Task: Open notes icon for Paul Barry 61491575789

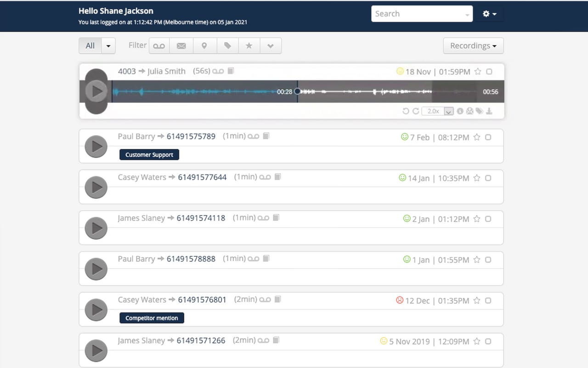Action: pos(266,136)
